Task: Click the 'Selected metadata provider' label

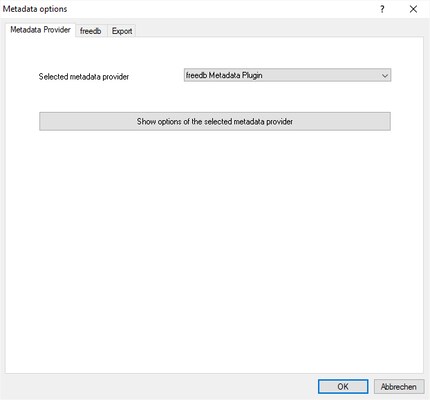Action: coord(84,77)
